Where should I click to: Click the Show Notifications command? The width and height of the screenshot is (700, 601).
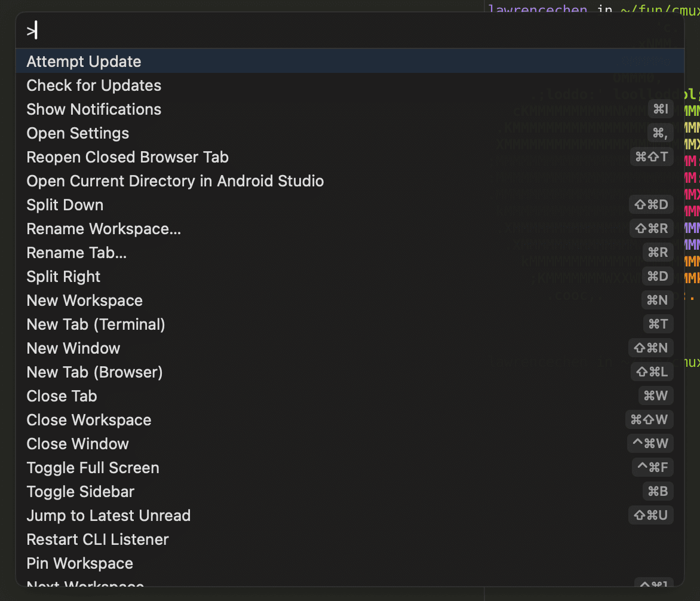click(x=94, y=109)
